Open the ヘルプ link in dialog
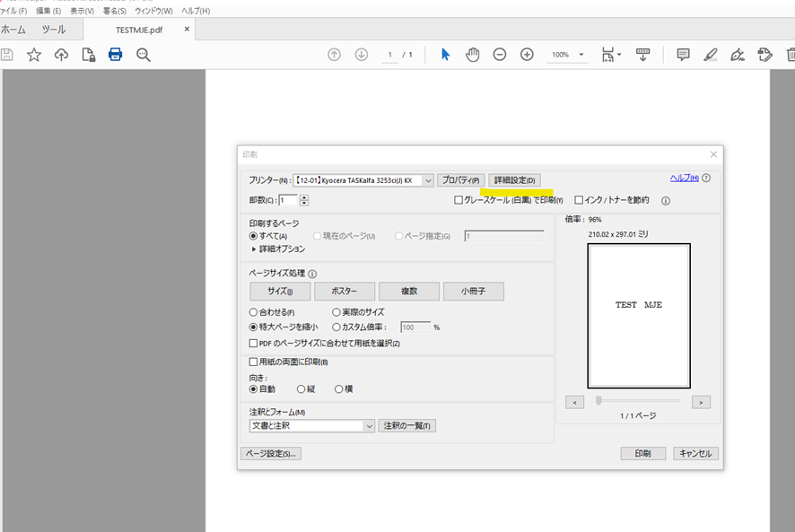795x532 pixels. (684, 178)
